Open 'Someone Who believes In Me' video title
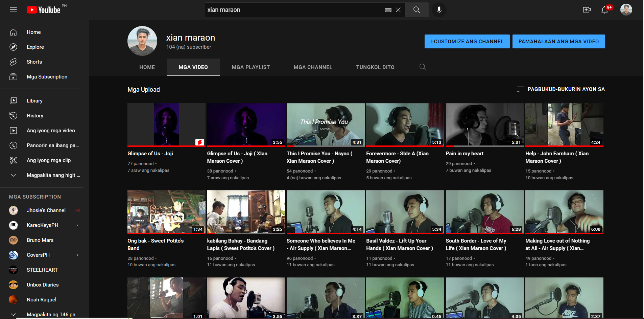 click(x=321, y=245)
